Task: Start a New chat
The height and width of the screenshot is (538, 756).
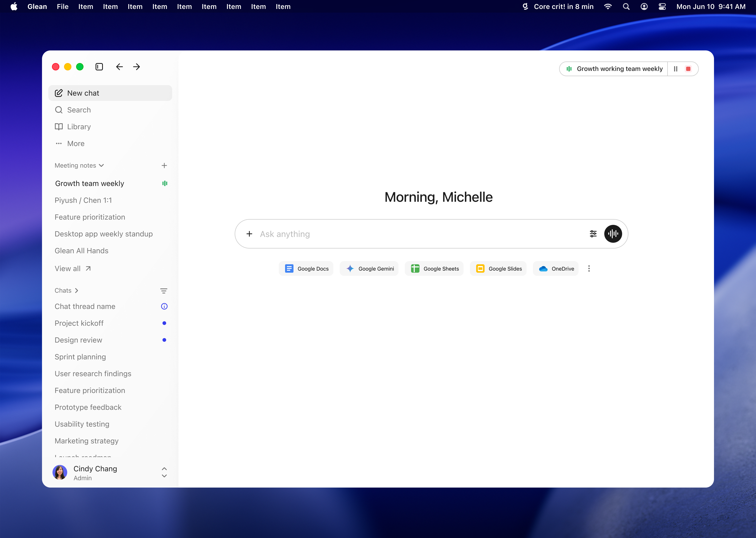Action: [x=110, y=93]
